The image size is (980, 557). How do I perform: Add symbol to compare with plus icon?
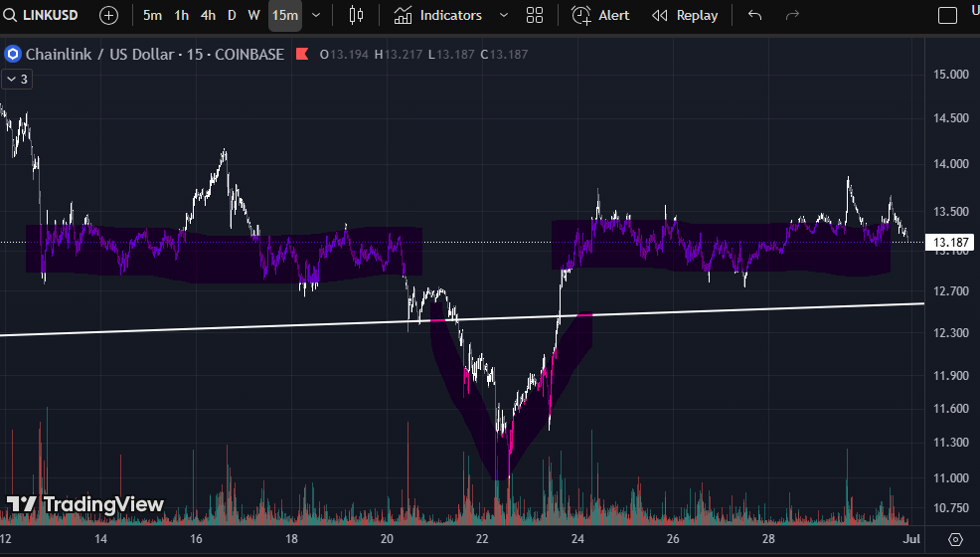[108, 15]
